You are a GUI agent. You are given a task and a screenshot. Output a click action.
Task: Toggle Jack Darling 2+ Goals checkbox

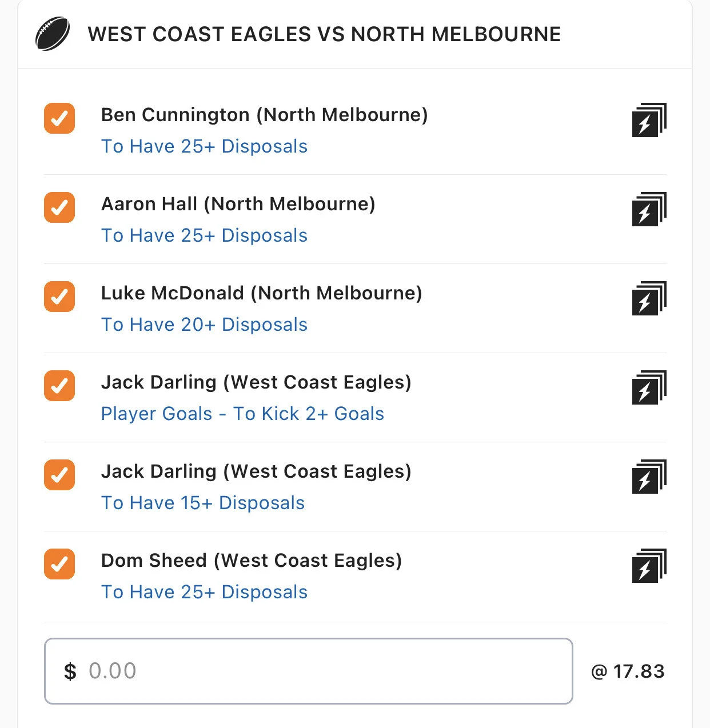(x=59, y=386)
